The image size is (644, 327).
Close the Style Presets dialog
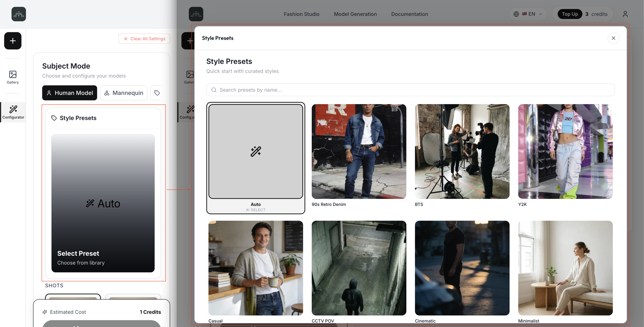(x=614, y=38)
